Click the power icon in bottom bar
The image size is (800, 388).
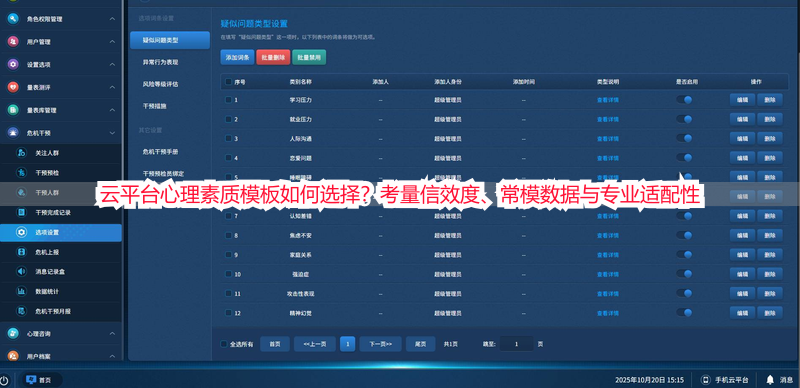coord(4,380)
